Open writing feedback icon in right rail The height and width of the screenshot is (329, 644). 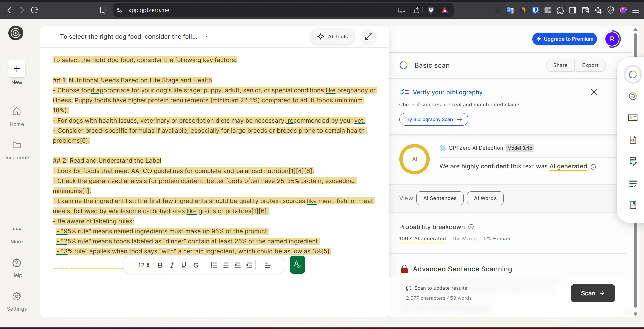[x=633, y=161]
